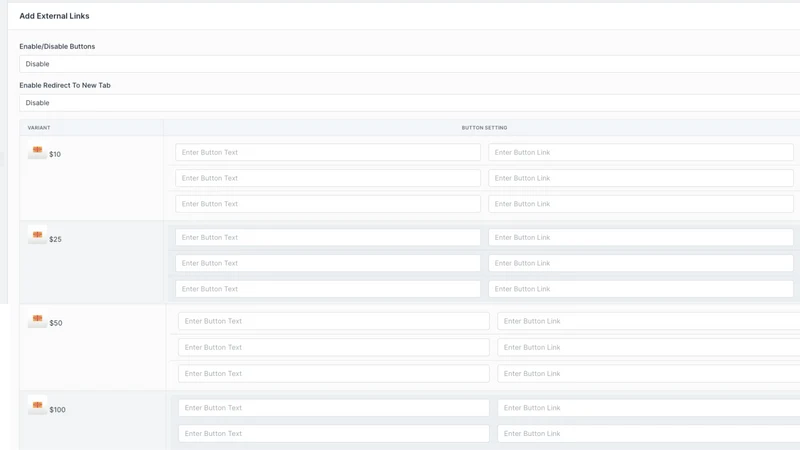Focus first Button Link field for $10

641,152
